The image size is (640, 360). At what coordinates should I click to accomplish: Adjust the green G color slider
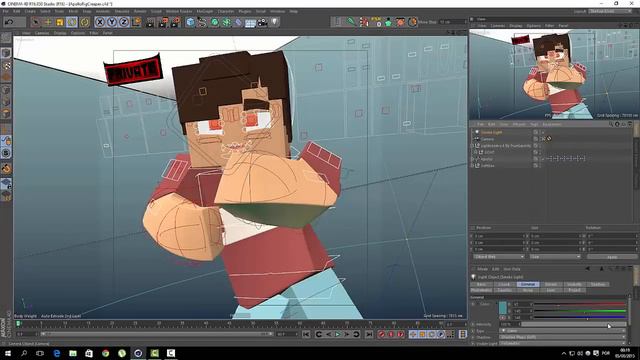[580, 311]
